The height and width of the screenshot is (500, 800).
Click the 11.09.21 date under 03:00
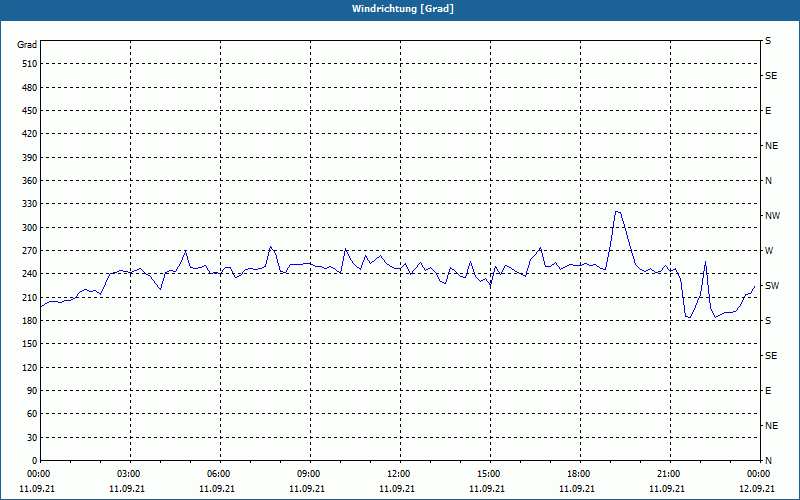[127, 489]
